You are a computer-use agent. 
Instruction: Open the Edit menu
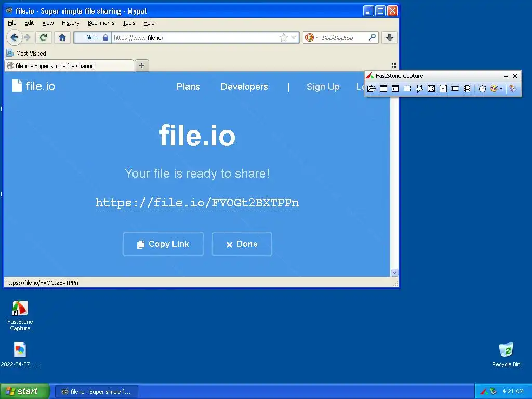29,23
